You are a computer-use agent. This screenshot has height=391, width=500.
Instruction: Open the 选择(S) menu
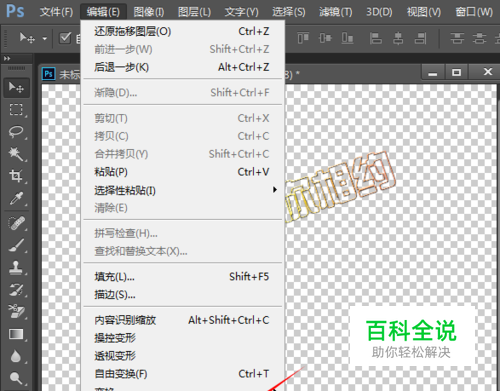[x=289, y=12]
